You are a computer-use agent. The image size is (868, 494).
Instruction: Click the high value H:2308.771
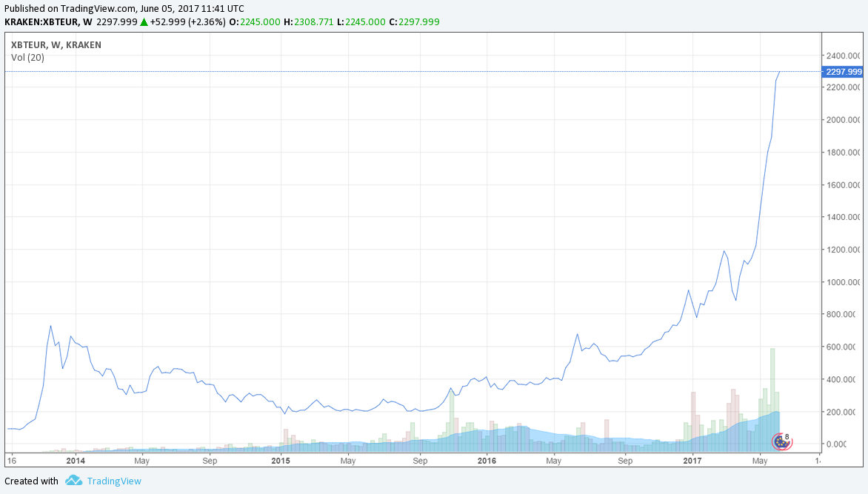click(309, 22)
